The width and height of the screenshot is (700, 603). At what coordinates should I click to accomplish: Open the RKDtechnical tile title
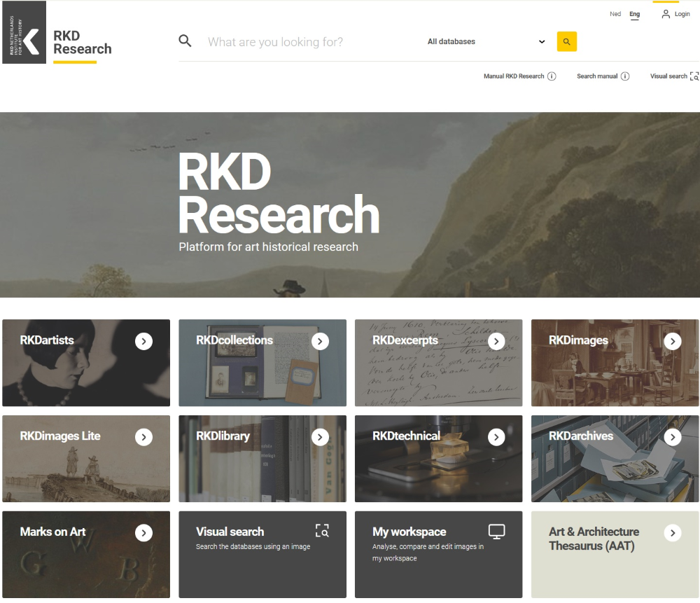[x=406, y=436]
